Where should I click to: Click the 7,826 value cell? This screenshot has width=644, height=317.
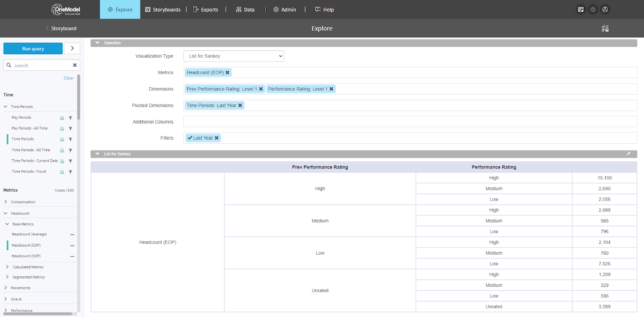[x=605, y=264]
